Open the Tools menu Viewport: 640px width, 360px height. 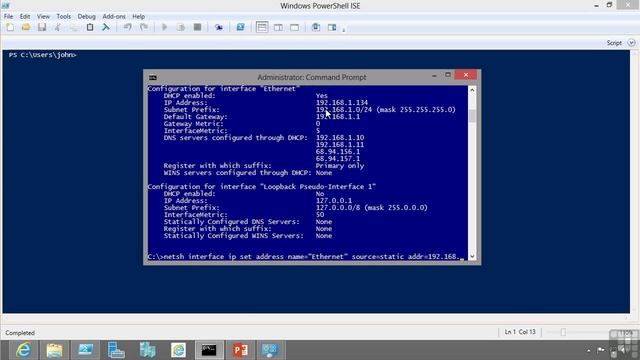coord(63,16)
